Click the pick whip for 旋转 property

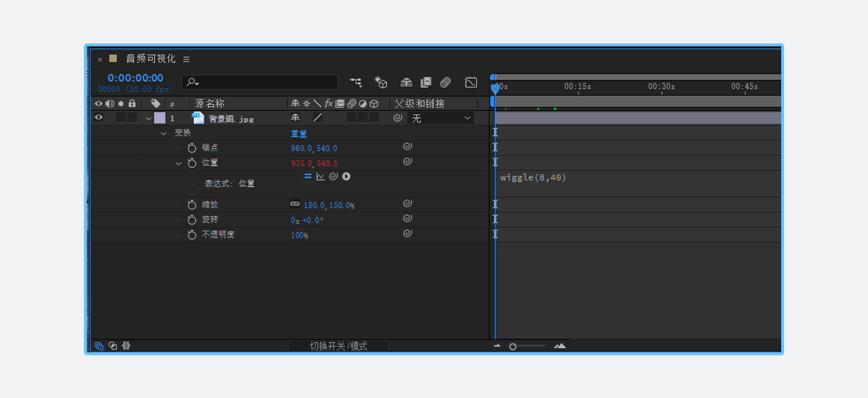[x=407, y=219]
